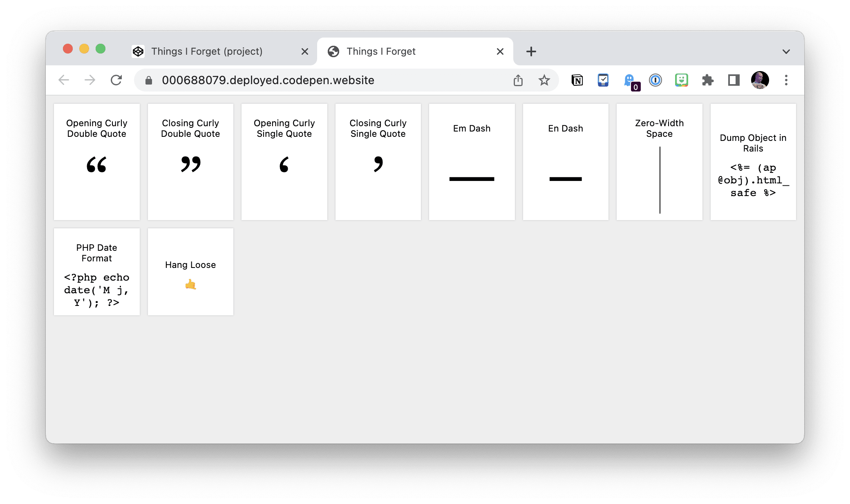Click the globe favicon on the active tab
Image resolution: width=850 pixels, height=504 pixels.
(x=333, y=51)
